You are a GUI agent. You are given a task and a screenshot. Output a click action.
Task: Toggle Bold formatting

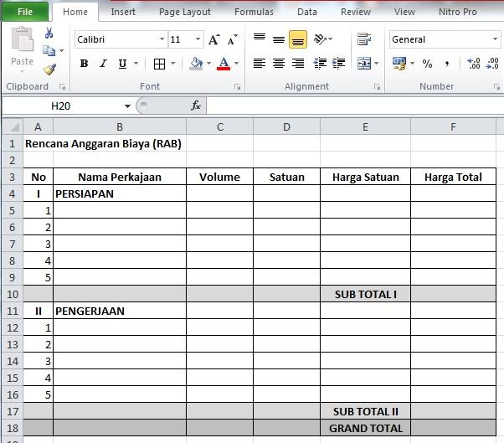tap(84, 64)
